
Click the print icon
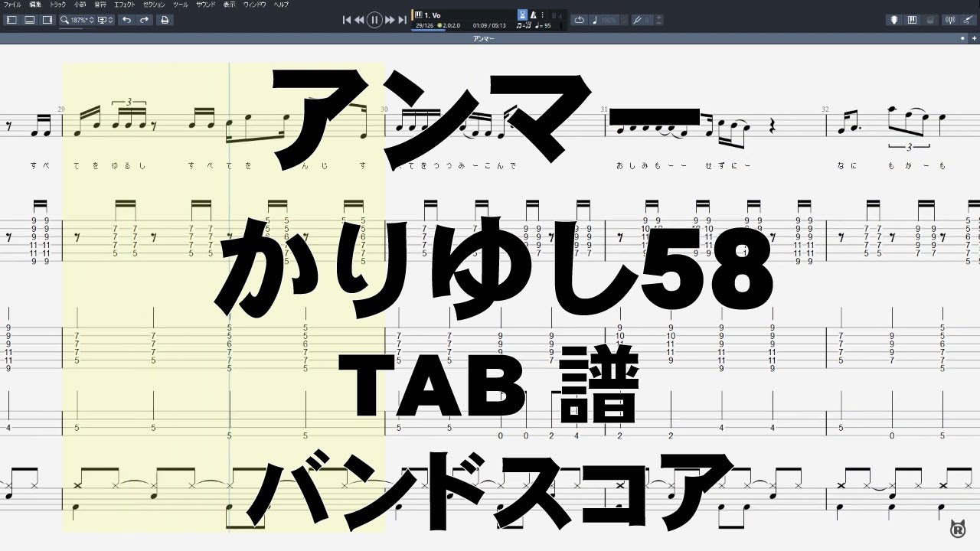pyautogui.click(x=165, y=20)
